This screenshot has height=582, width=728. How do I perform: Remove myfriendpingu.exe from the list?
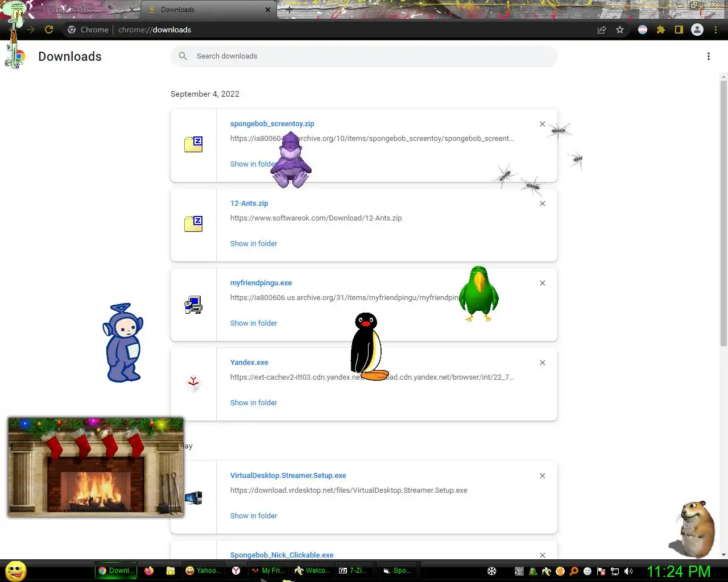pyautogui.click(x=543, y=283)
